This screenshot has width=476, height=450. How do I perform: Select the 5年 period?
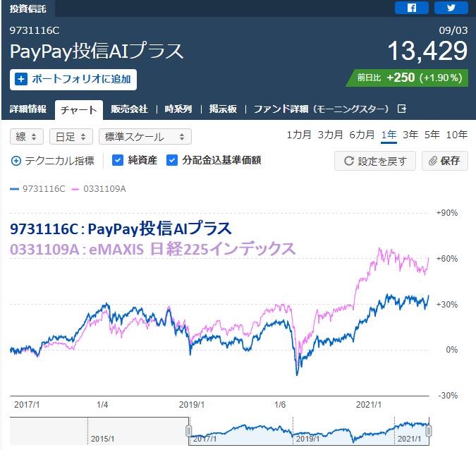(x=432, y=135)
